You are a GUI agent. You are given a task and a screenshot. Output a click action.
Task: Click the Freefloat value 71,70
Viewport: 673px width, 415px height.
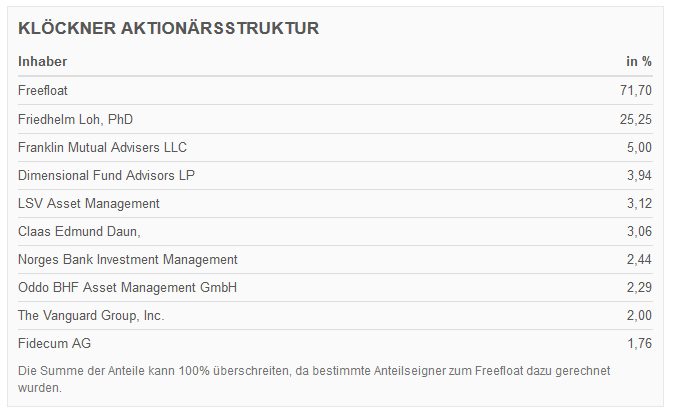(x=636, y=91)
